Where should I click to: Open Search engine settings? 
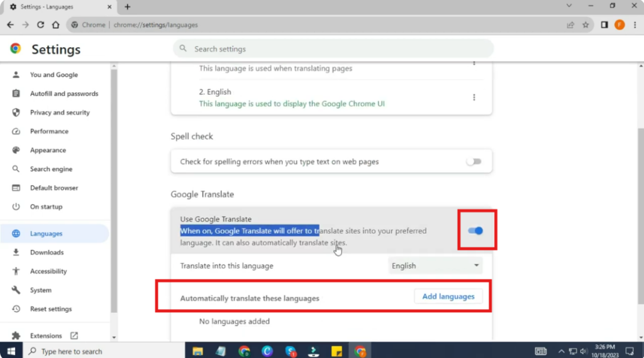coord(51,169)
